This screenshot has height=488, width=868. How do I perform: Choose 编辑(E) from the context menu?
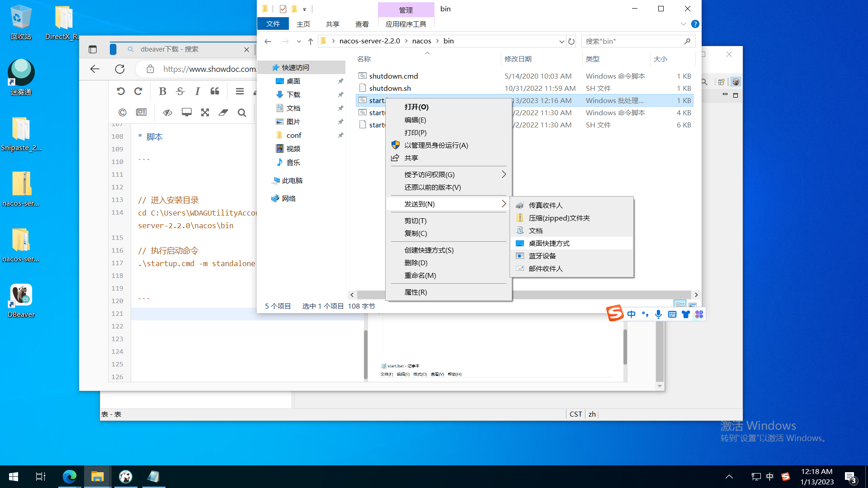coord(448,120)
